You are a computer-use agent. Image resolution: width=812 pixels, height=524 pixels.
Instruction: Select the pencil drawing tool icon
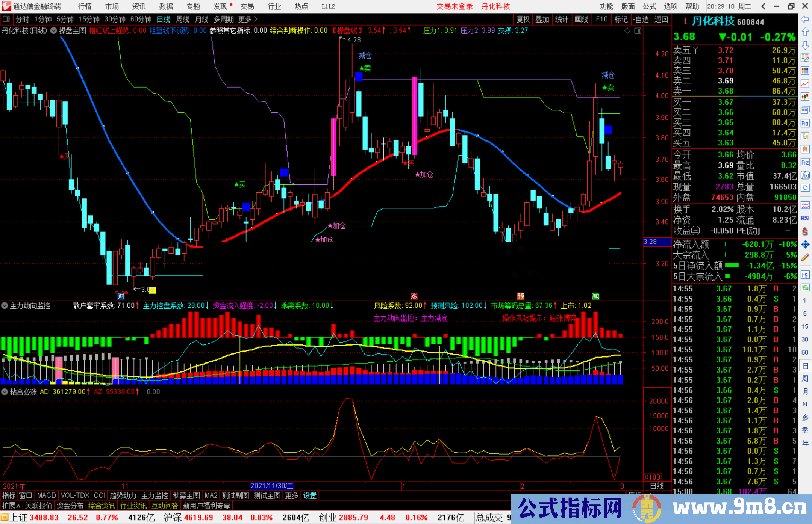(x=805, y=257)
